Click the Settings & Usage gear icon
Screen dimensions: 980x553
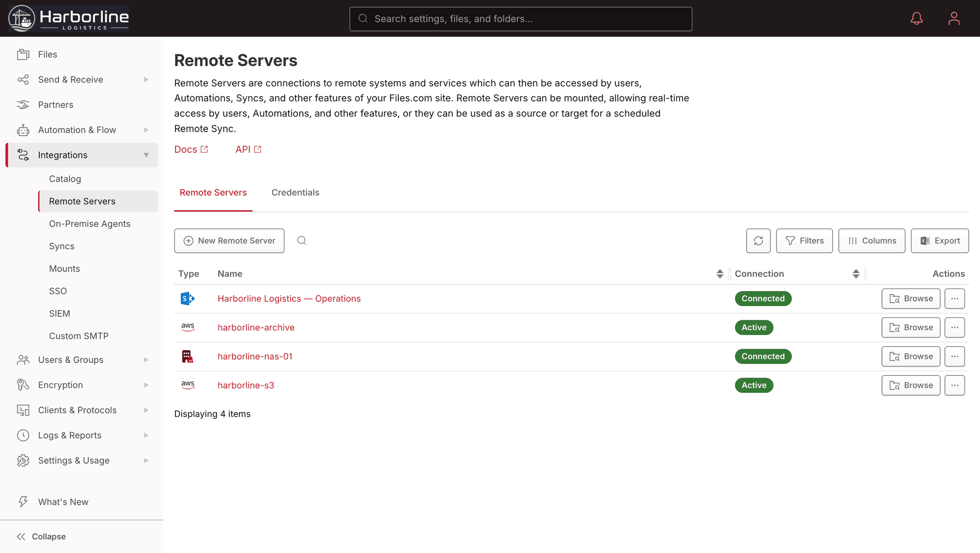[x=23, y=460]
